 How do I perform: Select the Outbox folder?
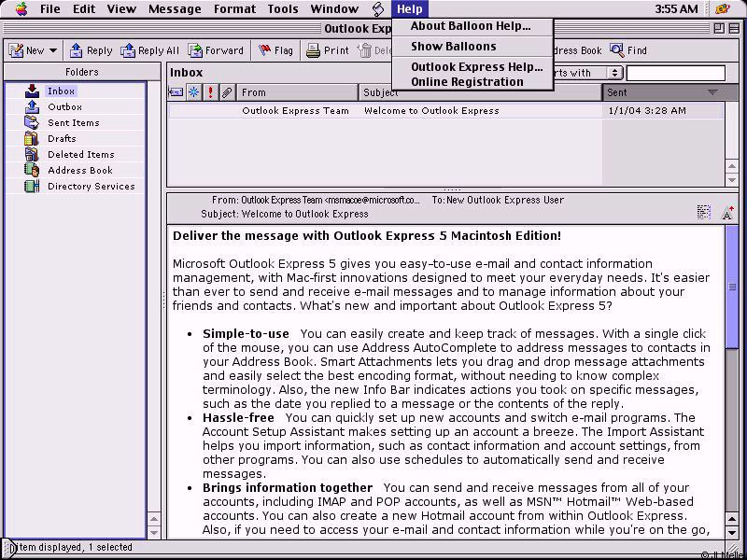64,106
